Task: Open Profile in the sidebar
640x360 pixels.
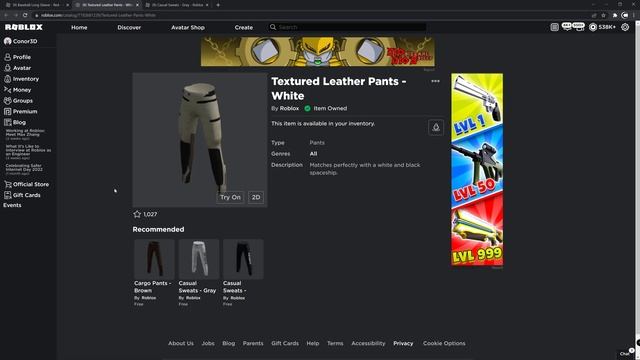Action: point(17,57)
